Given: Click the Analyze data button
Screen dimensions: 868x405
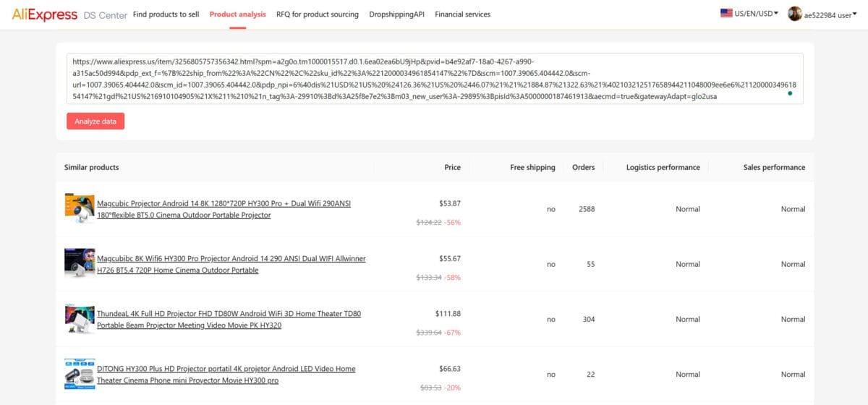Looking at the screenshot, I should pos(95,121).
